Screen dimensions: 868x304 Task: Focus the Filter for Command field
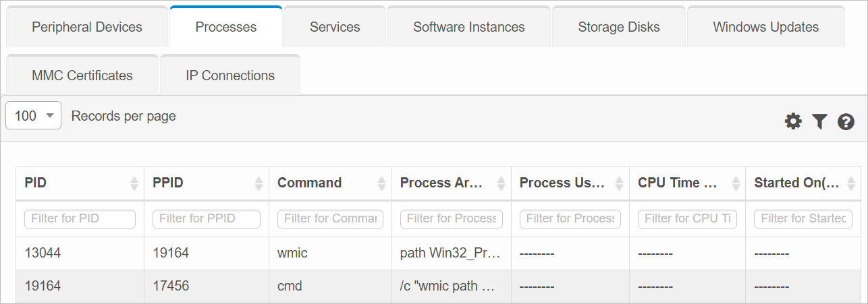[x=330, y=218]
